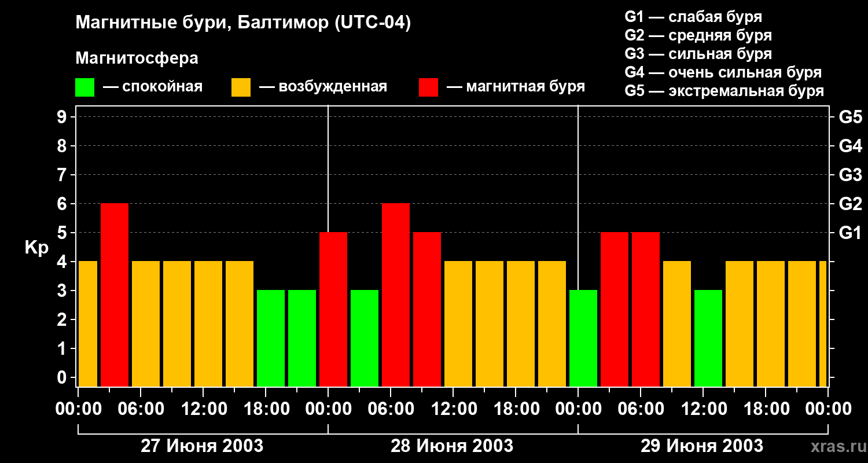Viewport: 868px width, 463px height.
Task: Click the green bar at the 29 June midnight line
Action: coord(583,338)
